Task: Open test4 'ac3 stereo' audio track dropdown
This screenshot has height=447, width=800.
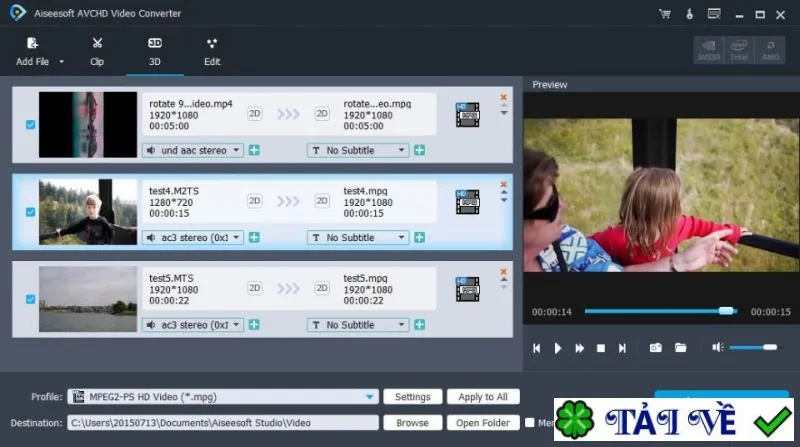Action: (193, 238)
